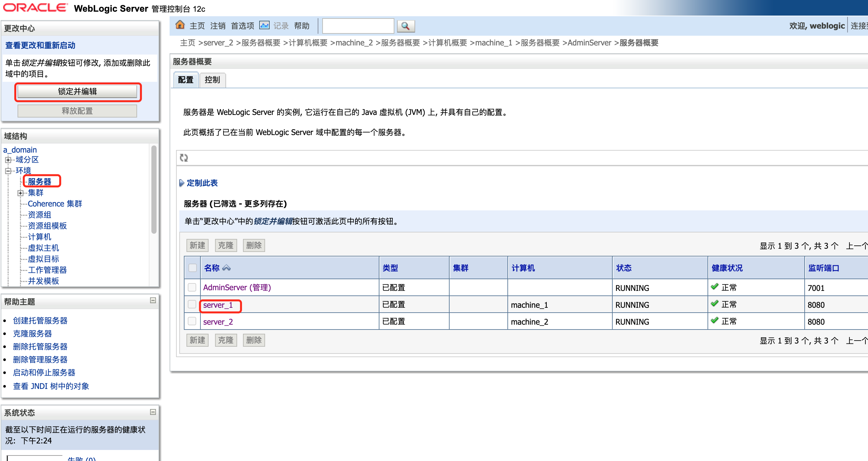Image resolution: width=868 pixels, height=461 pixels.
Task: Click the top 删除 button
Action: point(254,245)
